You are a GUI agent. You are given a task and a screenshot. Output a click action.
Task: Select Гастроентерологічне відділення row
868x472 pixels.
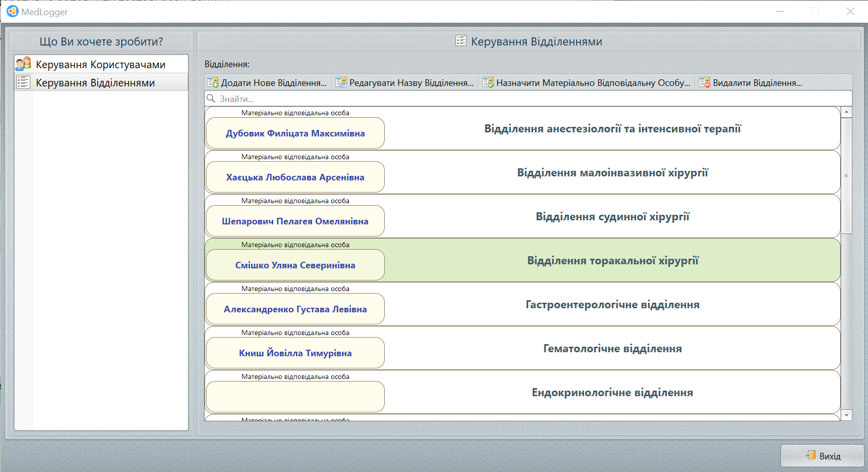(612, 305)
